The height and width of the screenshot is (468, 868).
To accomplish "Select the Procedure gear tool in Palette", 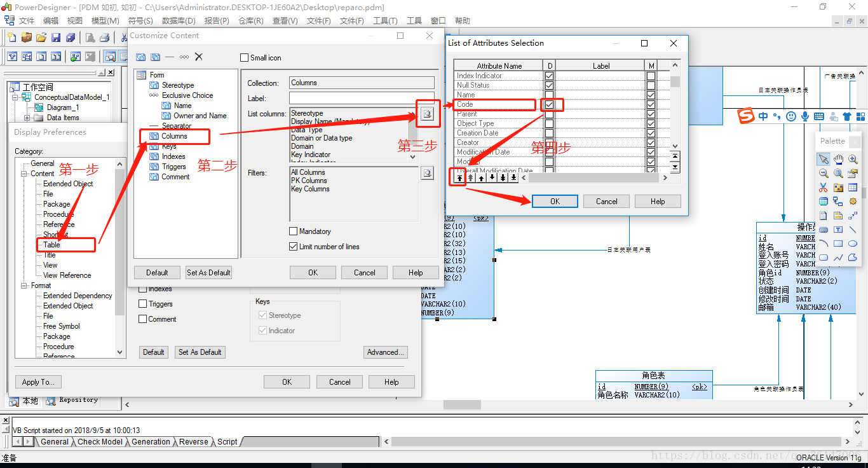I will click(853, 202).
